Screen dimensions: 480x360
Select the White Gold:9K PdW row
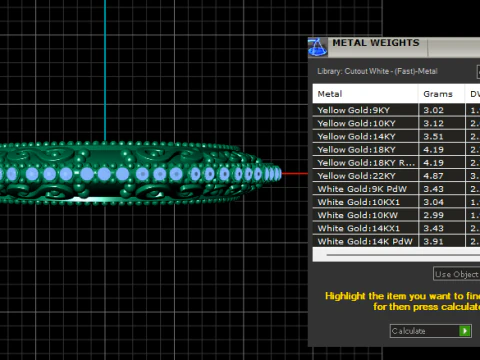coord(396,189)
